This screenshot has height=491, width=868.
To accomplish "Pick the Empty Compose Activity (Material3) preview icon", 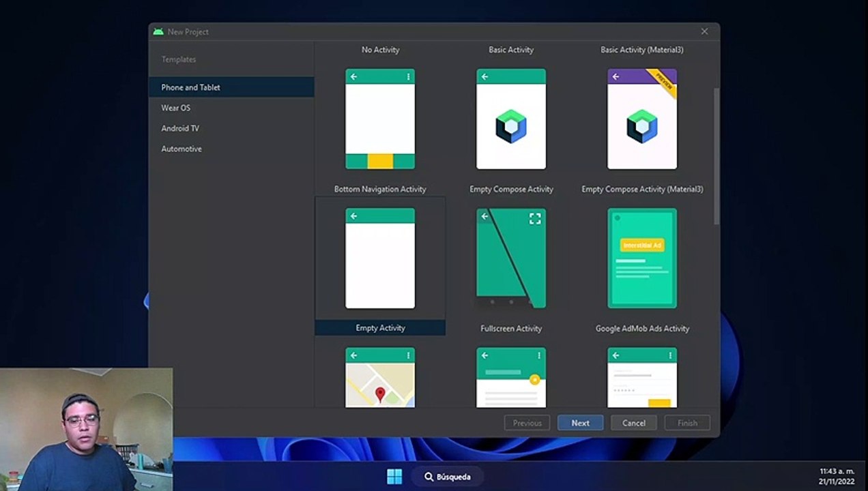I will (x=642, y=119).
